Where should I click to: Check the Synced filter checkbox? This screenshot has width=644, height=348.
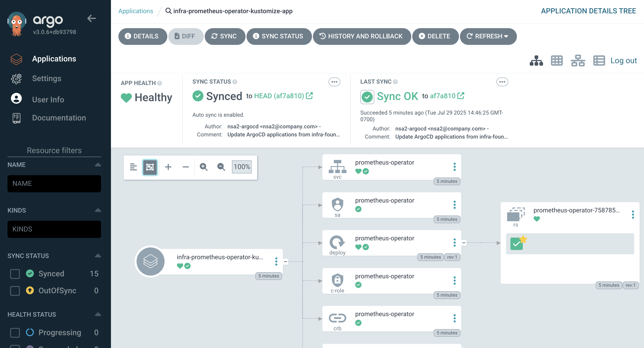pos(15,274)
